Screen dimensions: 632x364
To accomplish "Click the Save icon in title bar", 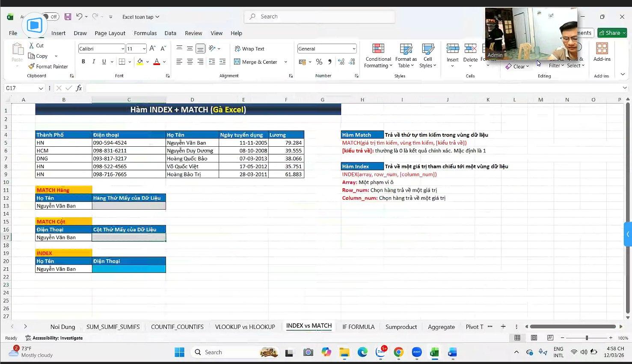I will pyautogui.click(x=68, y=17).
